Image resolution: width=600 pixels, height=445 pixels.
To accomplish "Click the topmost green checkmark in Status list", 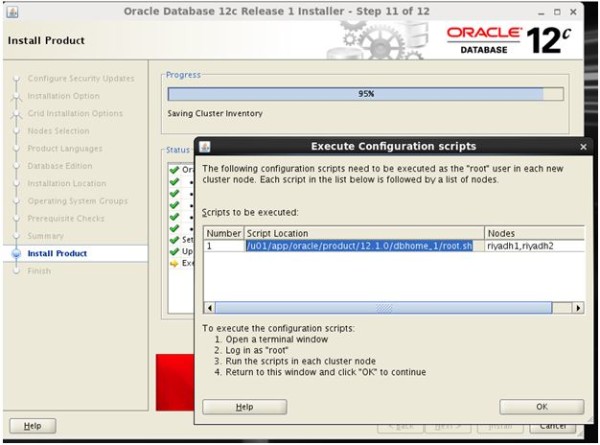I will point(174,170).
